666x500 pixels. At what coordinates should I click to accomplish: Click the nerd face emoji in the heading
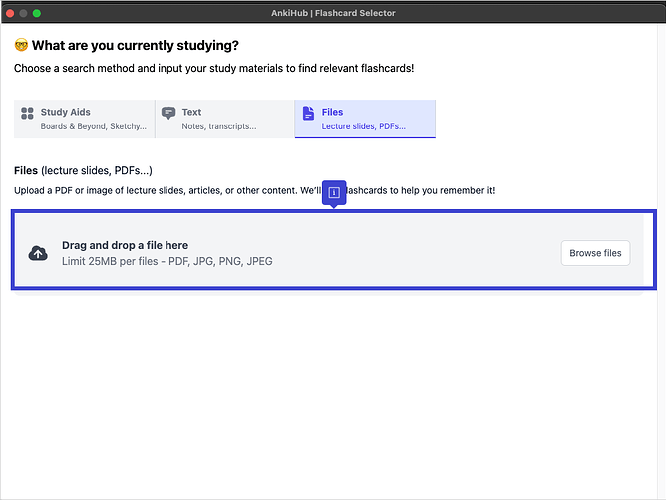point(21,46)
